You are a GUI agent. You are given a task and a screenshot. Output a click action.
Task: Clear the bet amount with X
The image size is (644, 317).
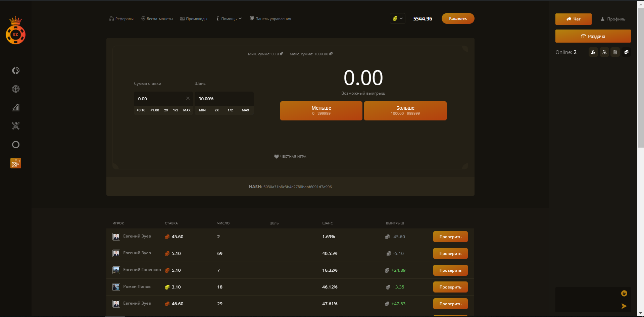point(188,98)
